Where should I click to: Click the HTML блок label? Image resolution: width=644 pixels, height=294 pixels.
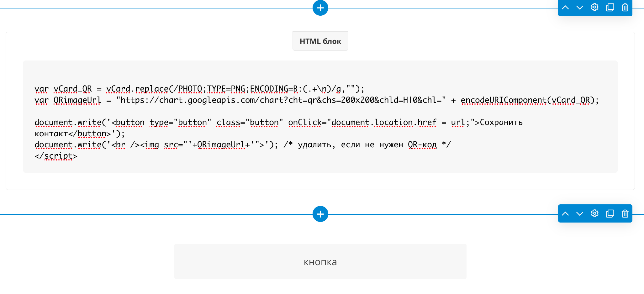click(x=320, y=41)
